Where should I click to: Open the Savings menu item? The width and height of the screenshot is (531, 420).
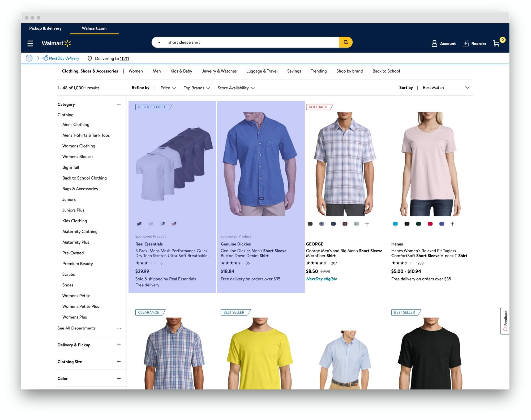point(294,71)
